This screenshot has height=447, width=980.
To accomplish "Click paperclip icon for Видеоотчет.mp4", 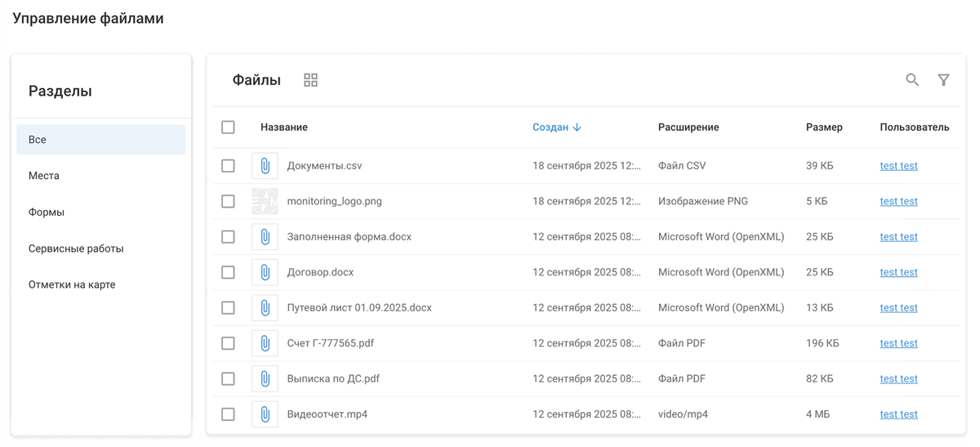I will point(265,414).
